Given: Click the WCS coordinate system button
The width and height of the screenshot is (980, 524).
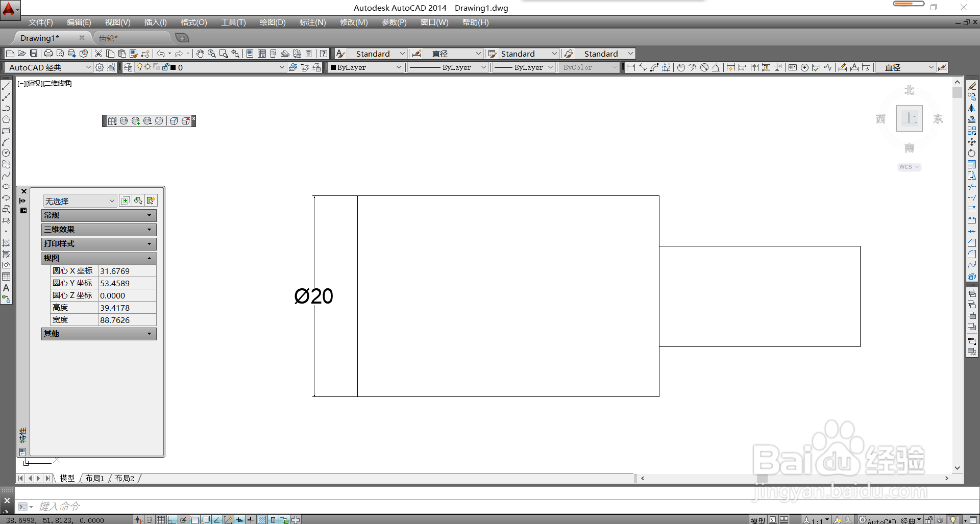Looking at the screenshot, I should click(909, 167).
